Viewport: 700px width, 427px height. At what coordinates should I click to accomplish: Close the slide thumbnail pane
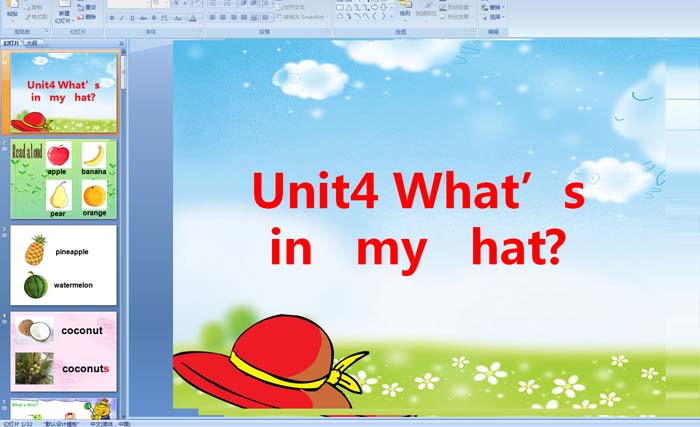click(x=121, y=43)
